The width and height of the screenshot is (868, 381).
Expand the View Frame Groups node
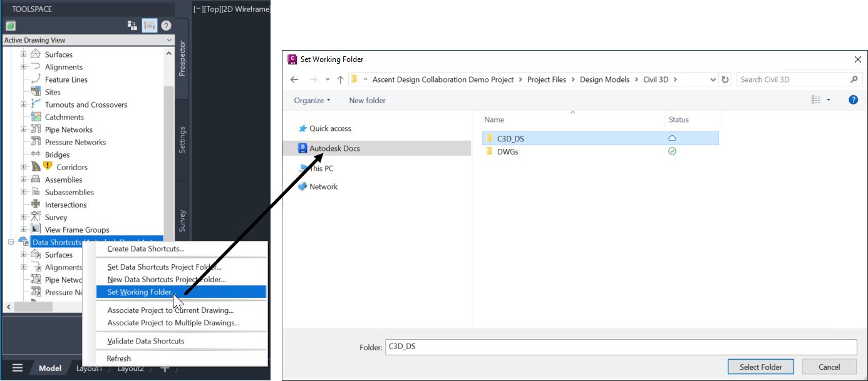click(24, 230)
